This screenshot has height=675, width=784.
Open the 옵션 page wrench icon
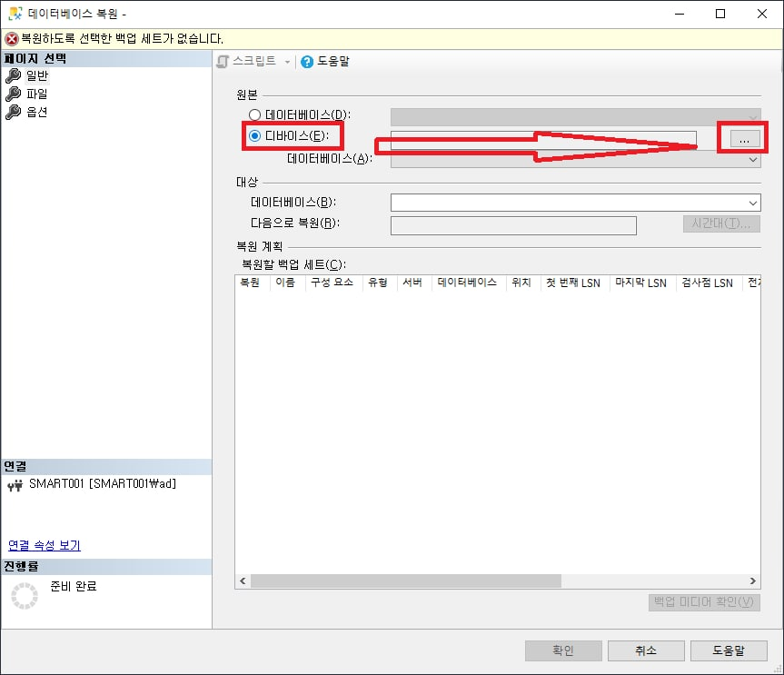13,112
